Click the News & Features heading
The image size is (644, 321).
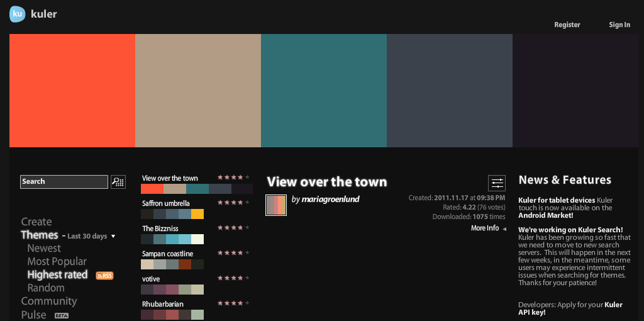[565, 180]
